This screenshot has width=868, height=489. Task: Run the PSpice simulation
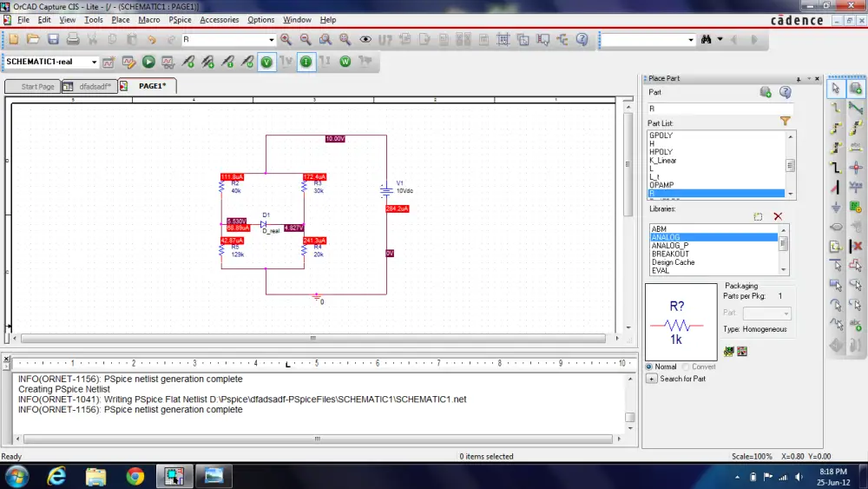148,62
